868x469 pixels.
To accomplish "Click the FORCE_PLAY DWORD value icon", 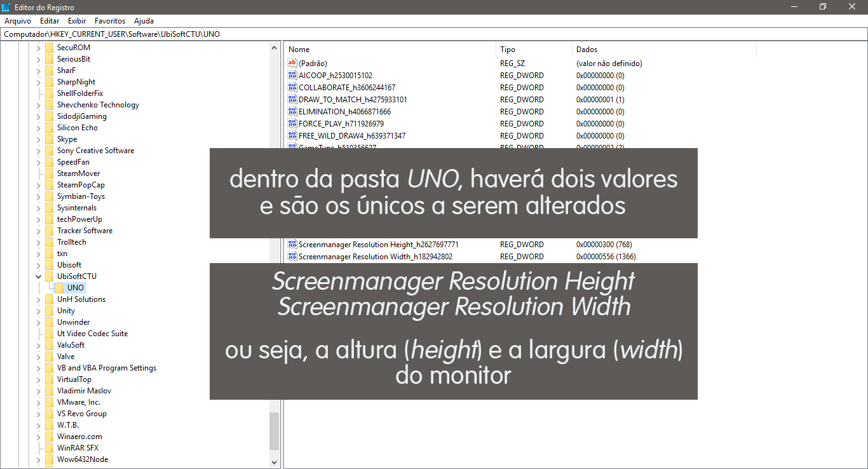I will tap(292, 123).
